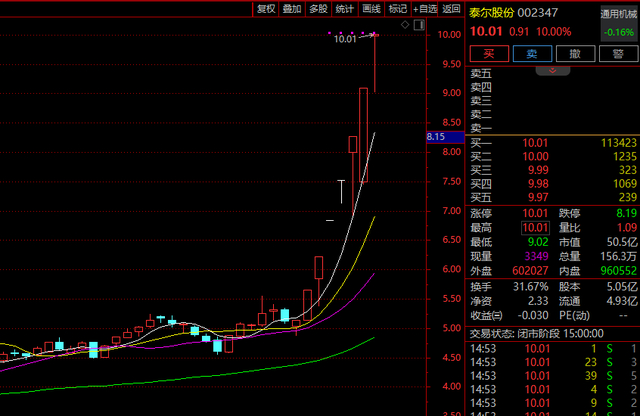This screenshot has height=416, width=640.
Task: Select 流通 value 4.93亿
Action: tap(622, 301)
